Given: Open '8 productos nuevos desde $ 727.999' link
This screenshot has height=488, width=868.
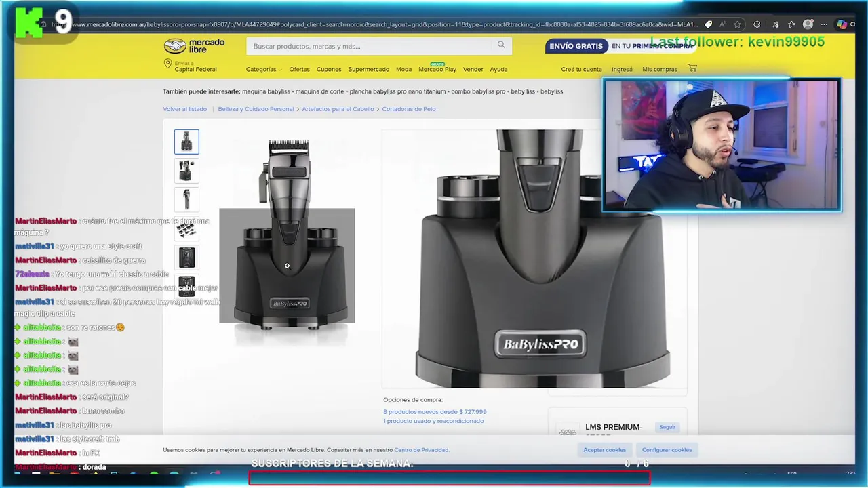Looking at the screenshot, I should coord(435,411).
